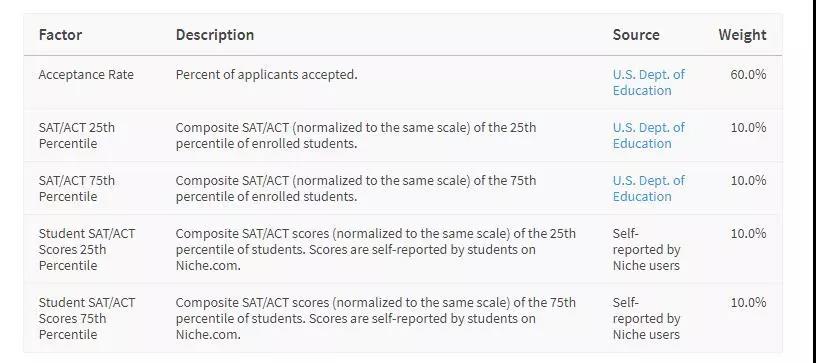Image resolution: width=816 pixels, height=363 pixels.
Task: Click the Weight column header
Action: point(743,35)
